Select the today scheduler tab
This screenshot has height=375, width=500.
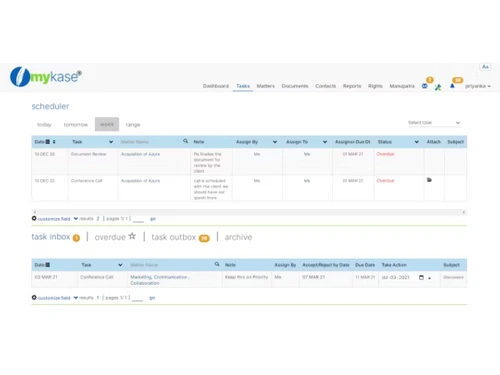pos(44,125)
